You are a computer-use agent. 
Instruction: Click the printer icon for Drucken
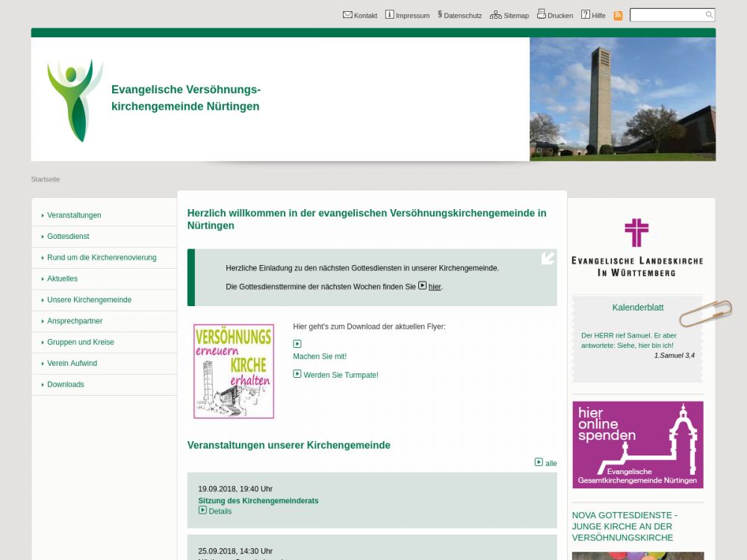tap(542, 14)
